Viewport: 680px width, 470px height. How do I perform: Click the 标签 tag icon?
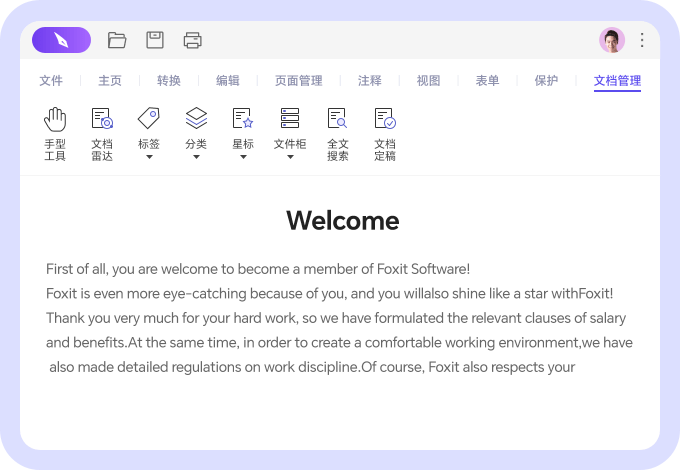click(149, 118)
